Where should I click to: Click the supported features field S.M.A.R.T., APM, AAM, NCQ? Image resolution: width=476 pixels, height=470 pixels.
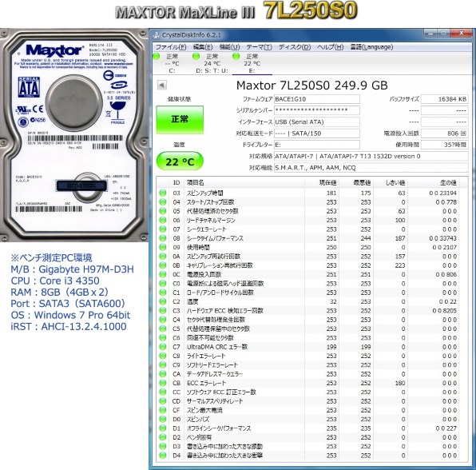pyautogui.click(x=371, y=168)
